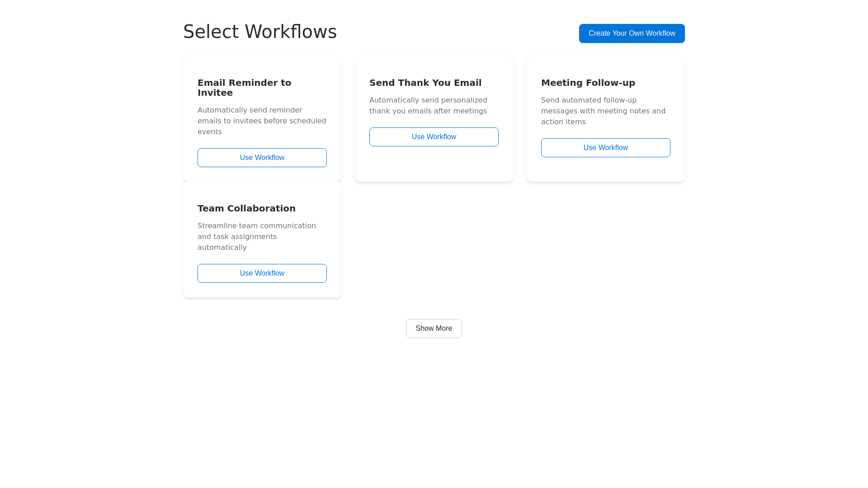Click the automated follow-up messages description

tap(603, 111)
